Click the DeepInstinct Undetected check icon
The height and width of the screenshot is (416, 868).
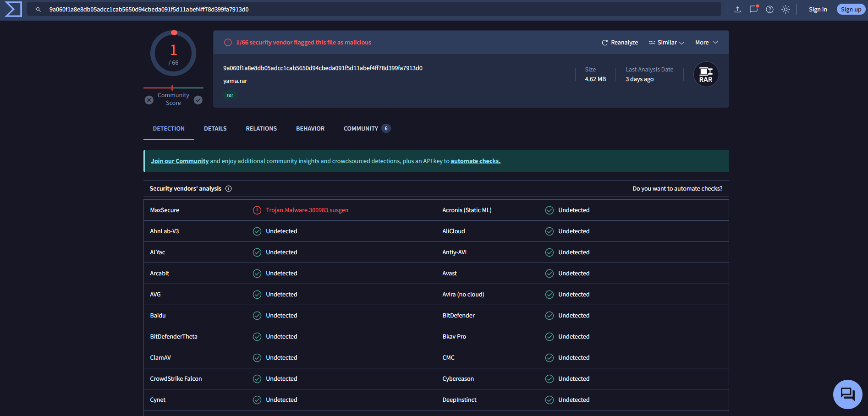click(x=549, y=400)
